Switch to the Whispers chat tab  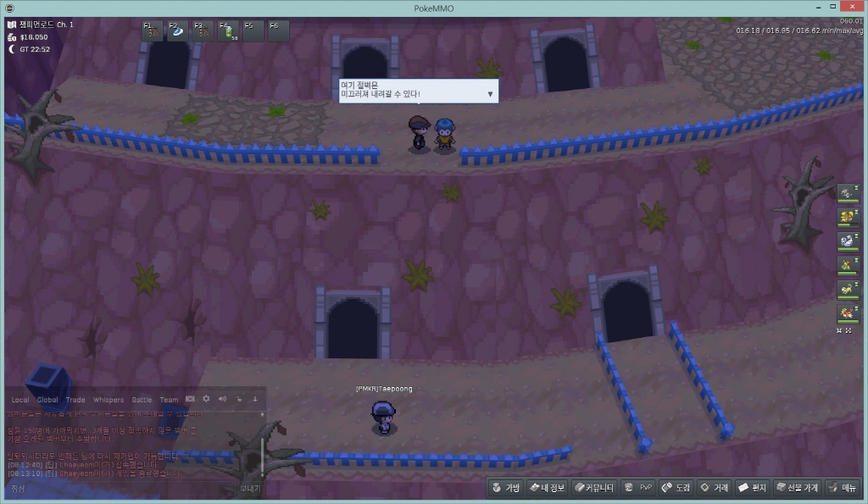point(108,400)
